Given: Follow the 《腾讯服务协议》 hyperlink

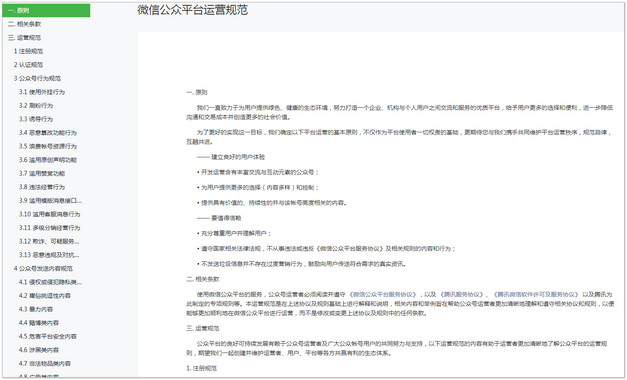Looking at the screenshot, I should [461, 294].
